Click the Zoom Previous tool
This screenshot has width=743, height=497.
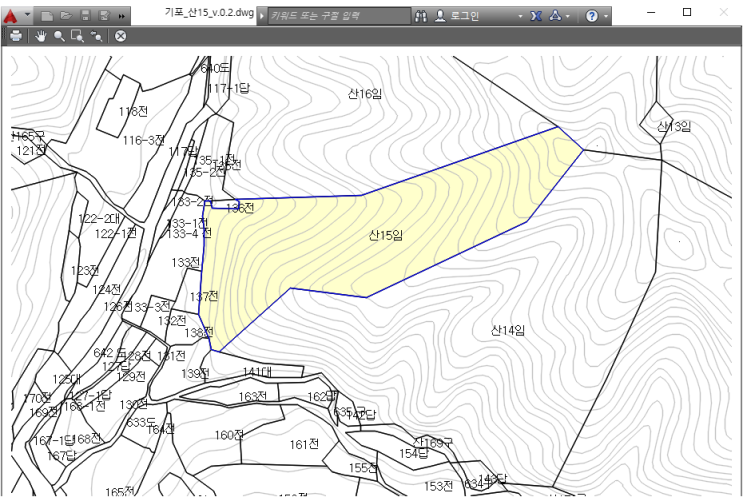click(96, 36)
